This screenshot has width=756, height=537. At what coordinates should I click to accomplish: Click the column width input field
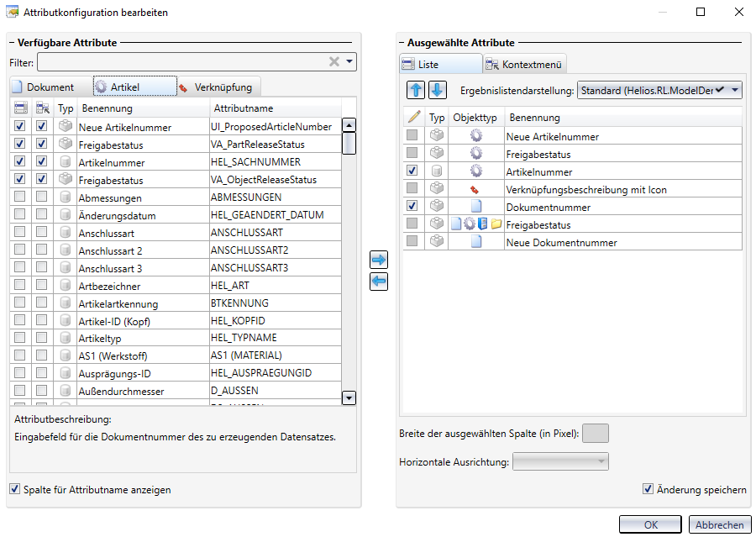[x=595, y=434]
